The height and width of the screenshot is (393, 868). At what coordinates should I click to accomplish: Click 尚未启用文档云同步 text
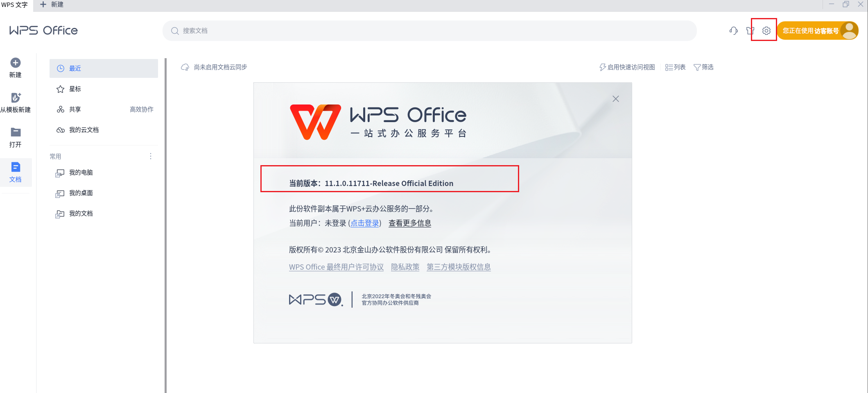pos(220,67)
